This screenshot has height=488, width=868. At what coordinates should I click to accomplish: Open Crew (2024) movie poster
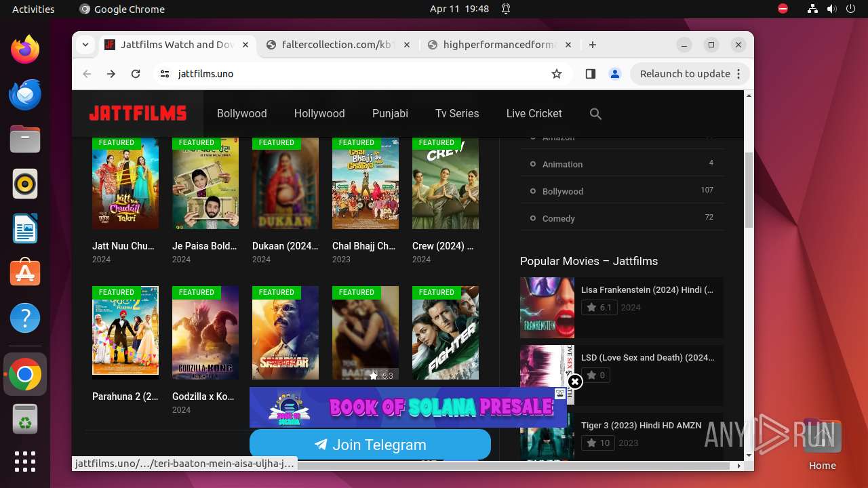pyautogui.click(x=446, y=184)
